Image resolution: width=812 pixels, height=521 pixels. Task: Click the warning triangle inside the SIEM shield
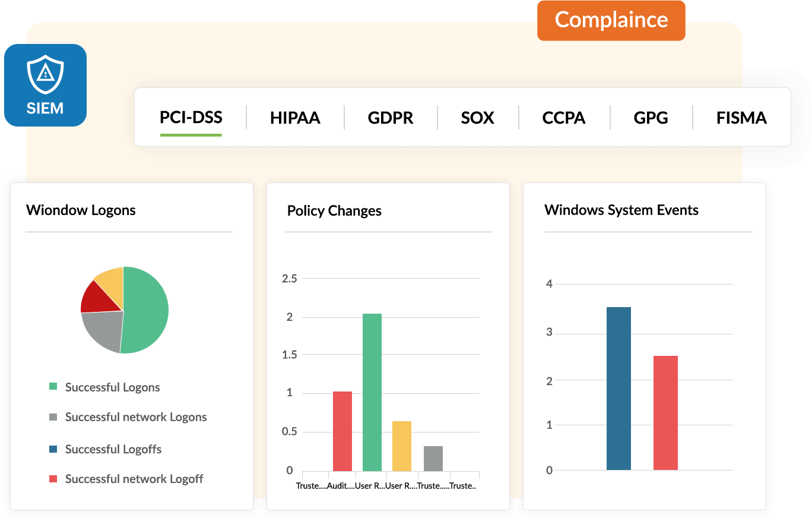coord(45,71)
